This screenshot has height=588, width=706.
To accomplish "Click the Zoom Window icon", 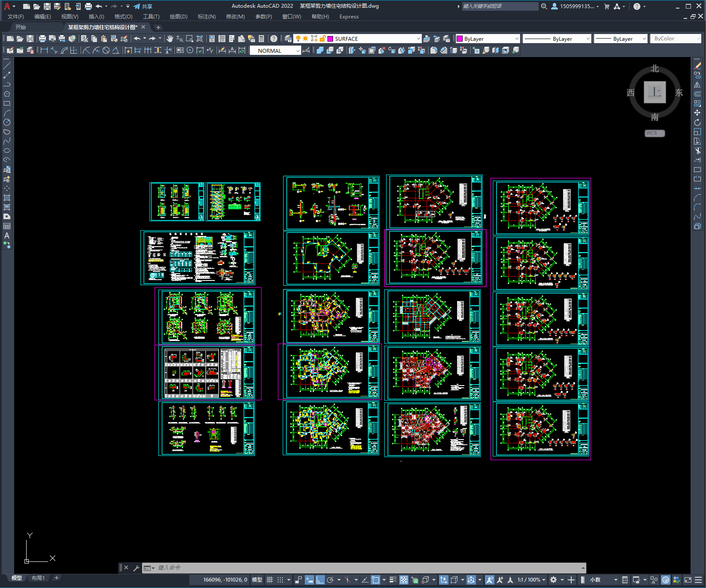I will (x=190, y=39).
